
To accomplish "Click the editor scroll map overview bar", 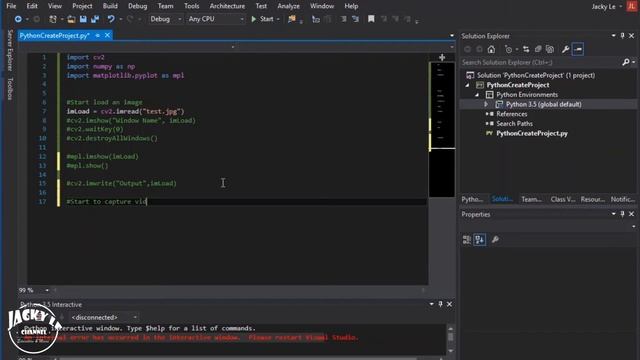I will click(442, 130).
